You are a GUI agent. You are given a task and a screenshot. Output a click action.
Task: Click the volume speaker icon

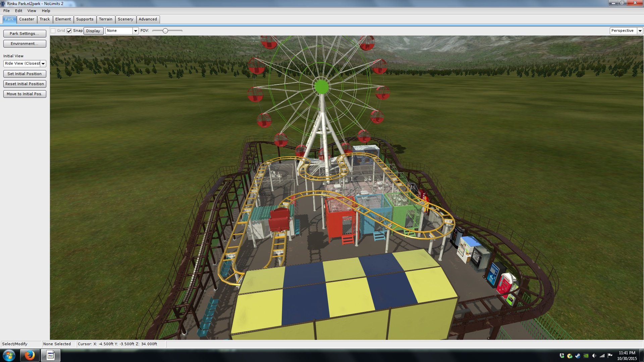[x=594, y=356]
